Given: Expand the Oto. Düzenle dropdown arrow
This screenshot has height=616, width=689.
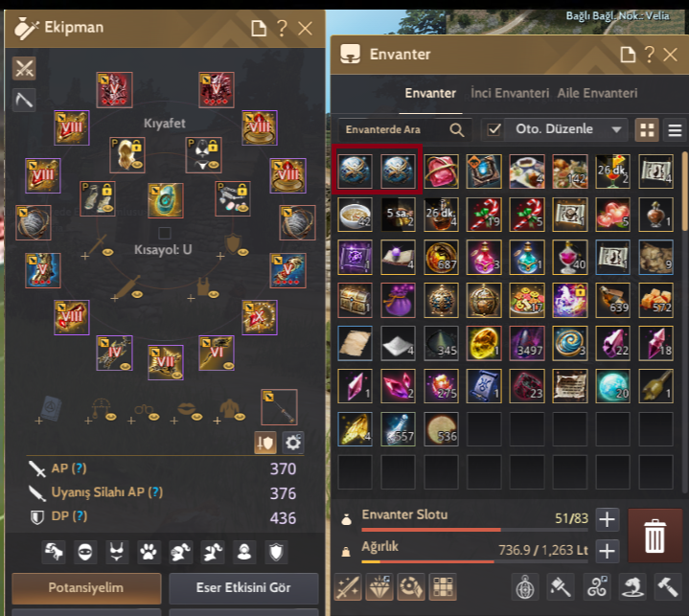Looking at the screenshot, I should click(616, 129).
